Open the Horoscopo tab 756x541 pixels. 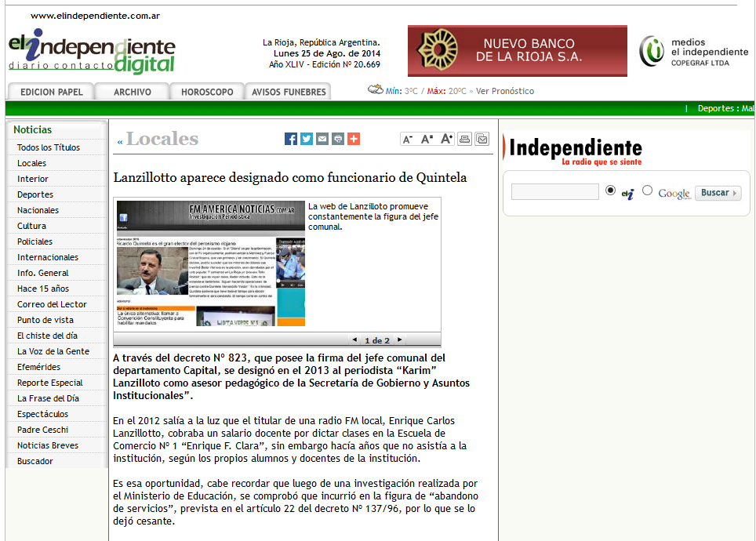[207, 92]
